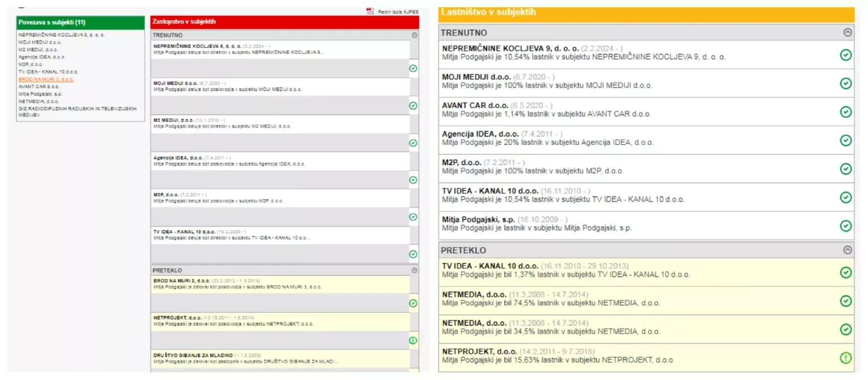
Task: Collapse the PRETEKLO section under Lastništvo v subjektih
Action: click(847, 250)
